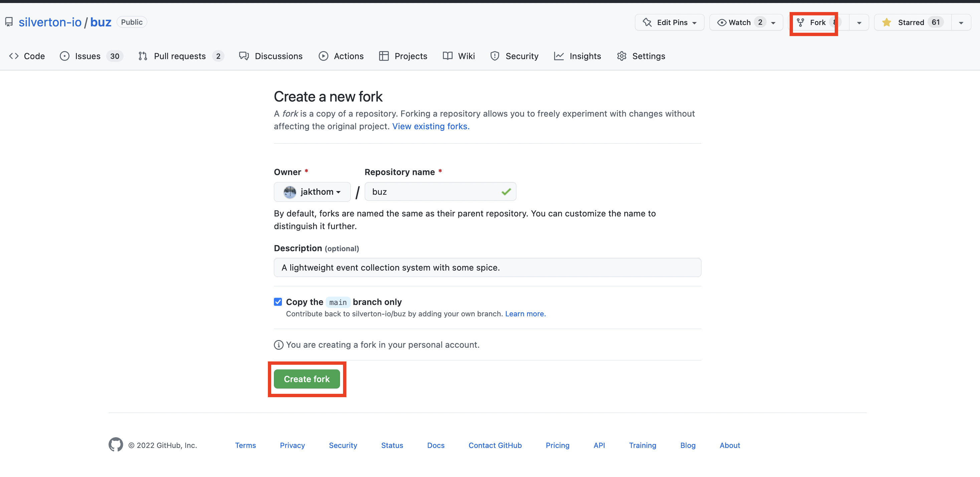Click the info icon beside personal account note

coord(279,345)
